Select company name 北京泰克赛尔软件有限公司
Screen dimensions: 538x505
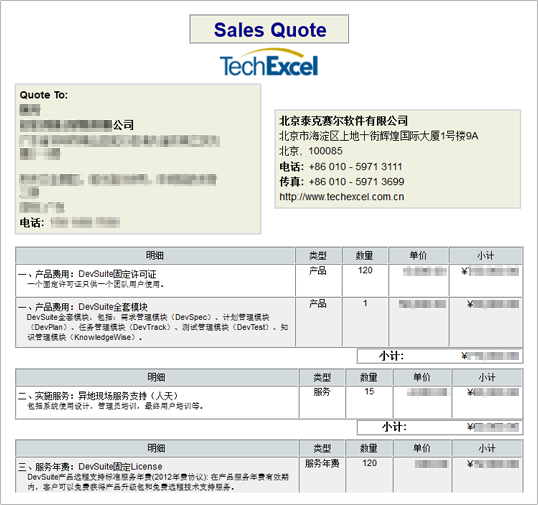point(343,121)
